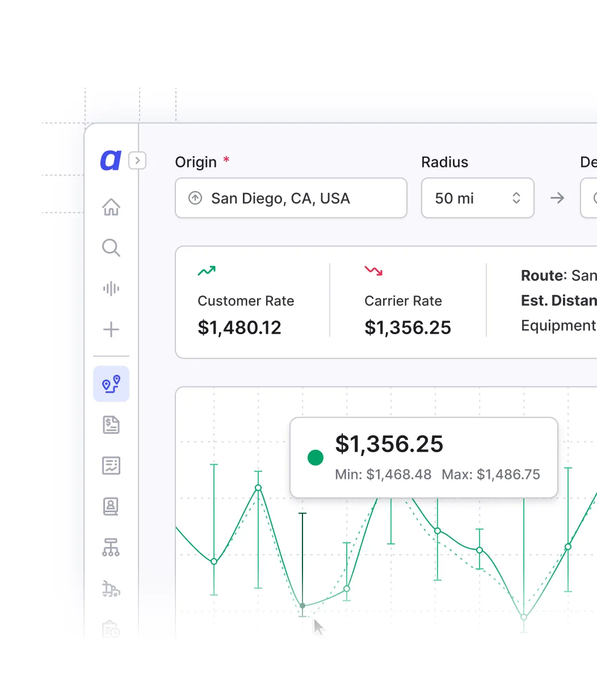The width and height of the screenshot is (597, 700).
Task: Click the up-arrow circle icon in Origin field
Action: pos(195,198)
